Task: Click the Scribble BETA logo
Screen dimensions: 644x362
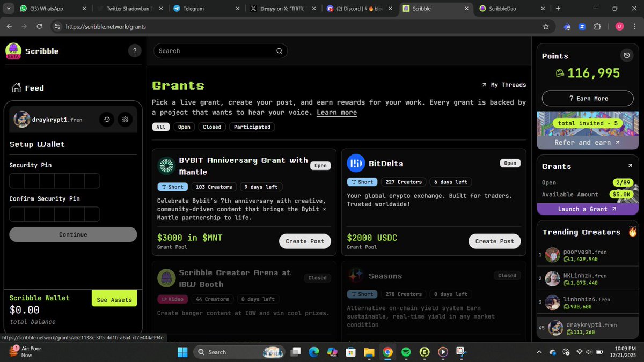Action: coord(13,51)
